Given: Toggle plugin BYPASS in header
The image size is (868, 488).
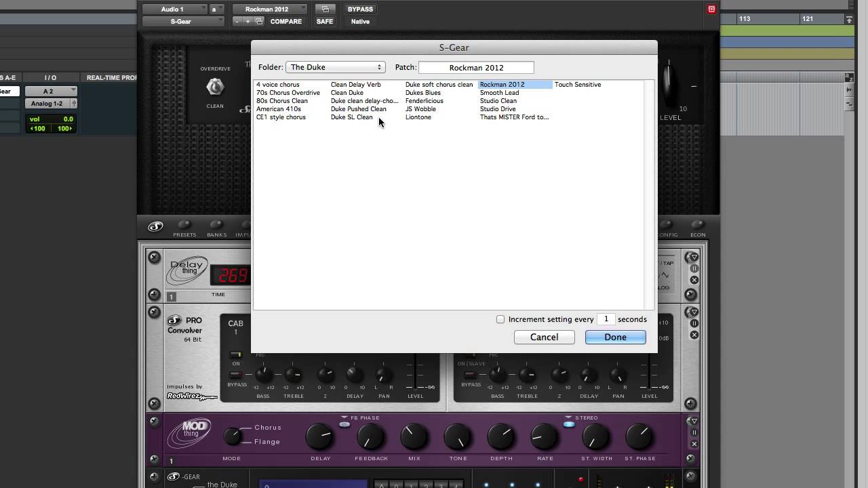Looking at the screenshot, I should click(x=360, y=9).
